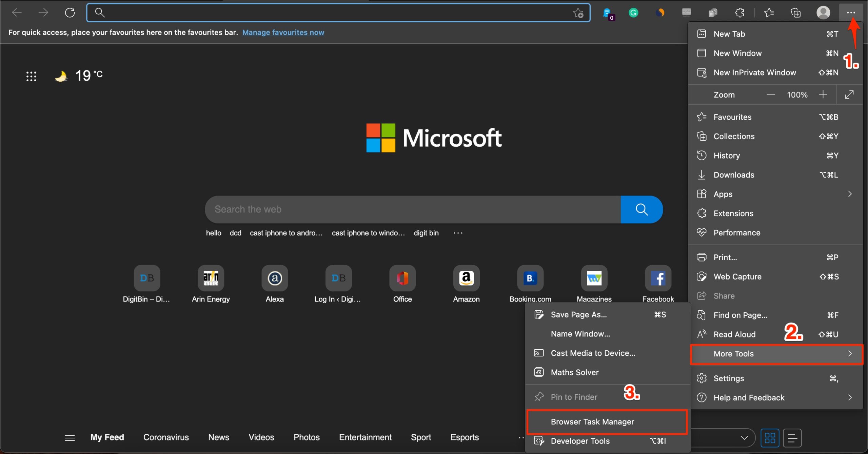This screenshot has height=454, width=868.
Task: Open Downloads from the menu
Action: (776, 175)
